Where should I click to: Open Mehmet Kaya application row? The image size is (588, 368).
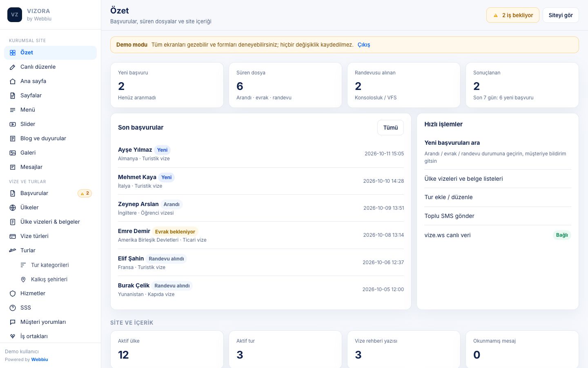[x=261, y=181]
